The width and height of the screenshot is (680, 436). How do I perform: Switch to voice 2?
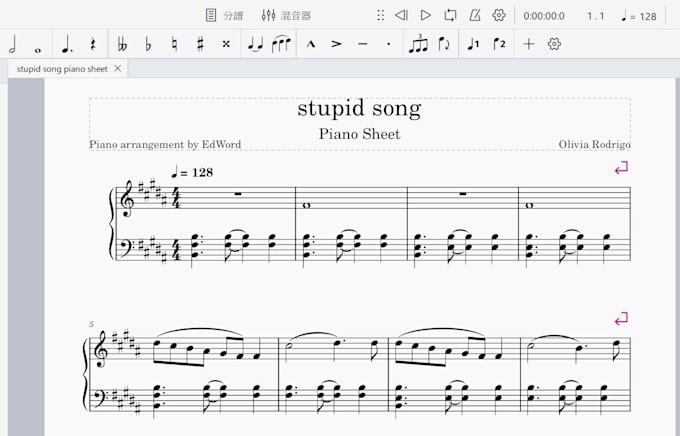499,44
